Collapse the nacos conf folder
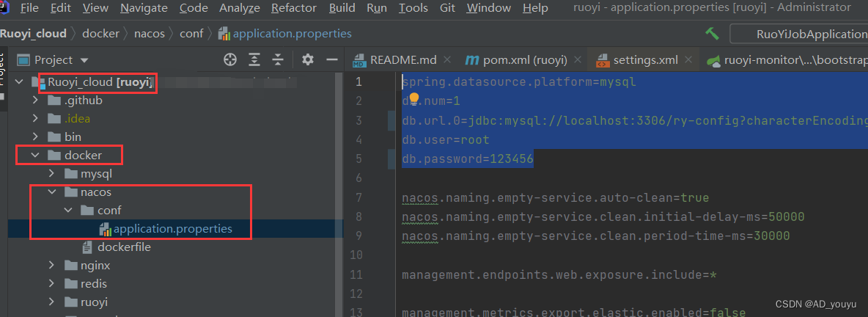Screen dimensions: 868x317 click(x=68, y=211)
